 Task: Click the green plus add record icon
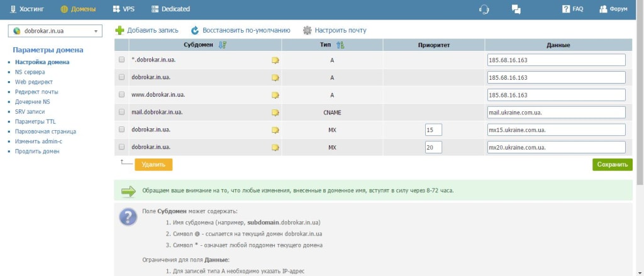point(119,30)
